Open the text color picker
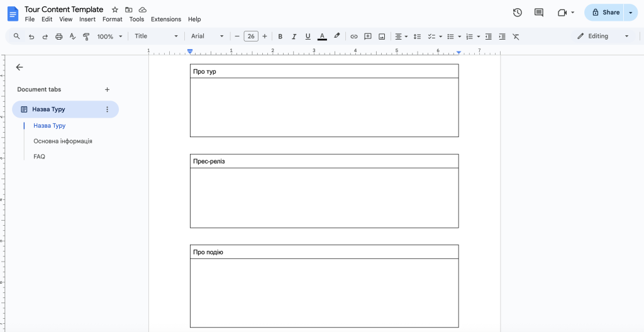 pos(322,36)
